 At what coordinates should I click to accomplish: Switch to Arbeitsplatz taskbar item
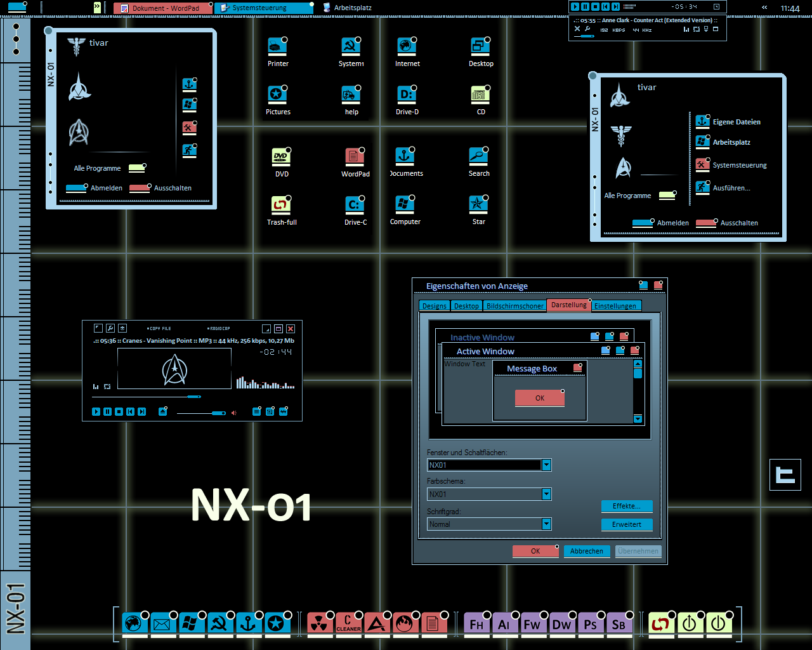click(x=347, y=8)
